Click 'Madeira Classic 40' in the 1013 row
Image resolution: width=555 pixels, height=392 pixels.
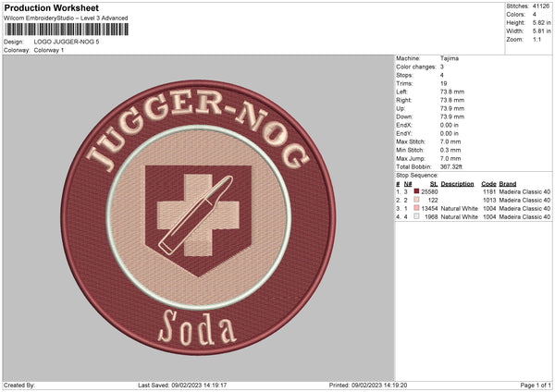pos(524,200)
